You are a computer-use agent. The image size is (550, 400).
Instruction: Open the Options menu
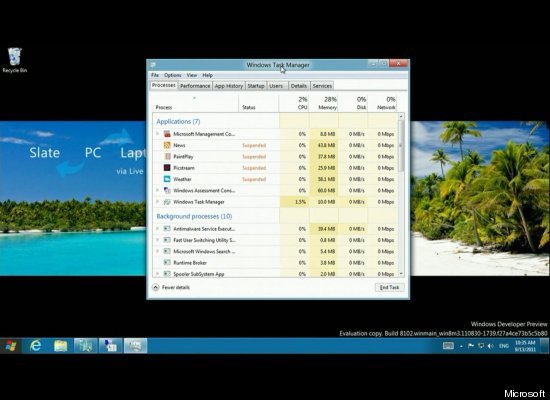(173, 75)
